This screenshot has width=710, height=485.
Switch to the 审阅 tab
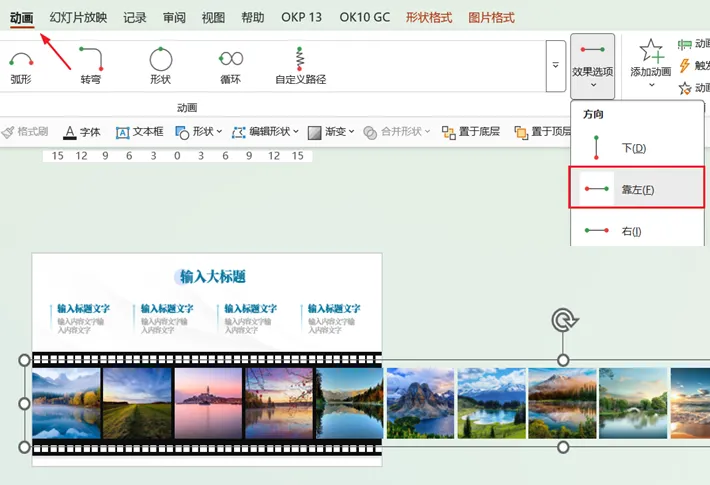[174, 18]
